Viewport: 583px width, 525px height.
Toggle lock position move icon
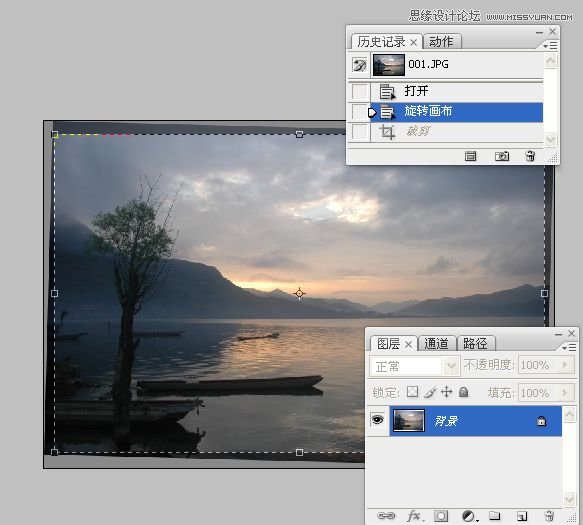[447, 392]
